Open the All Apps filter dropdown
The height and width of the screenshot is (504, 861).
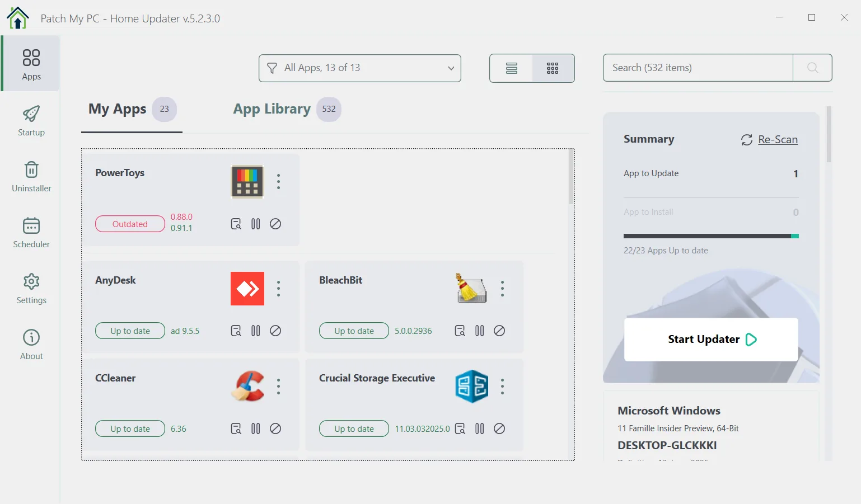(x=360, y=68)
